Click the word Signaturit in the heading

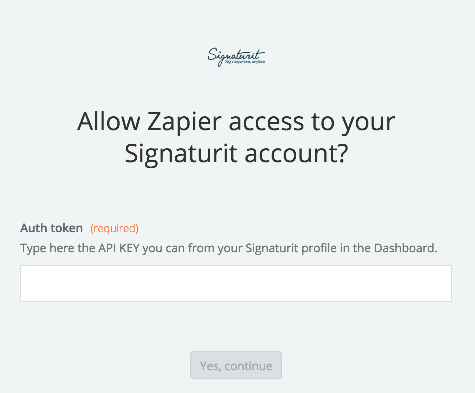pos(181,154)
